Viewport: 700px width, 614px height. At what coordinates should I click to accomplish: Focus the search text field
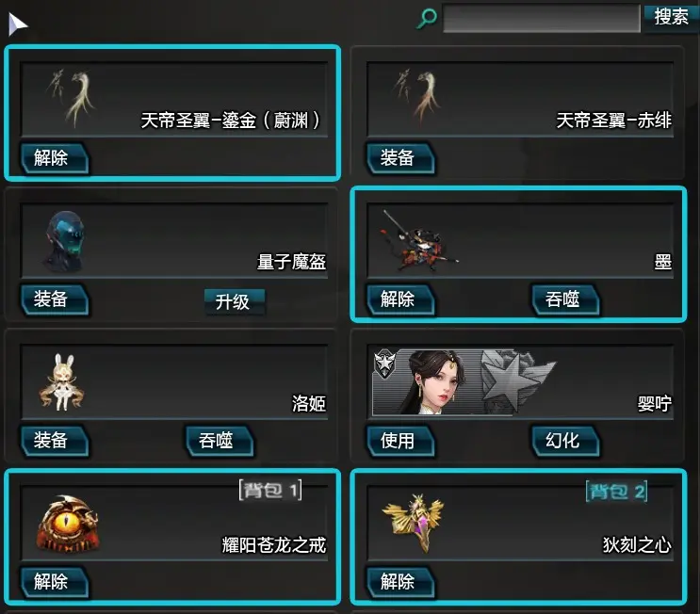pyautogui.click(x=542, y=18)
